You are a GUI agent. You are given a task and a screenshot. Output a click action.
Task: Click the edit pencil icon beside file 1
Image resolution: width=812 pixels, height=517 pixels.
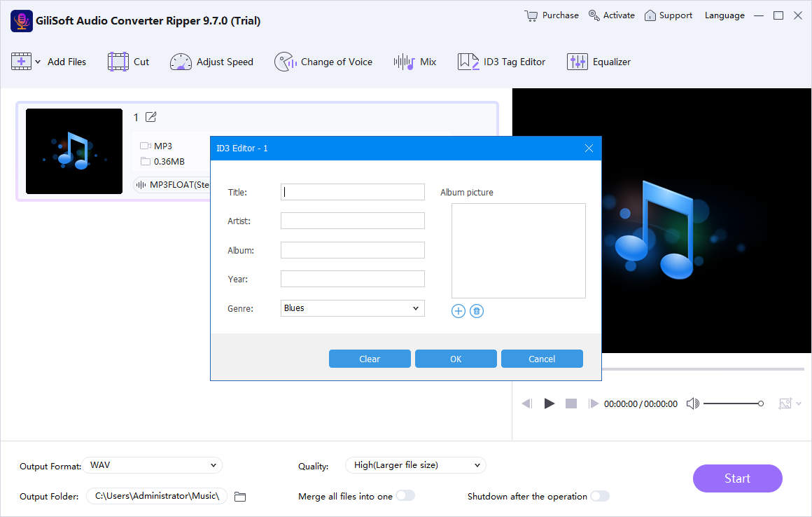coord(150,117)
